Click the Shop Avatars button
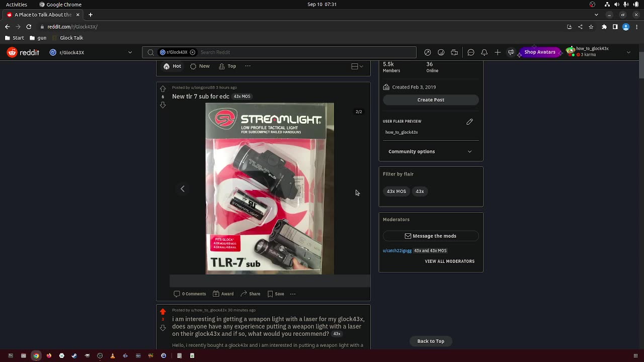The height and width of the screenshot is (362, 644). point(540,52)
